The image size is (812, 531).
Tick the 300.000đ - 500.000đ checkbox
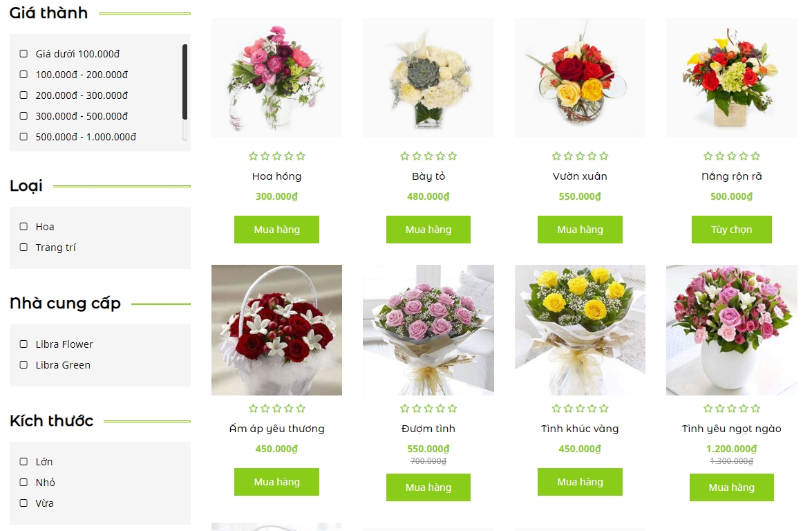pyautogui.click(x=23, y=115)
